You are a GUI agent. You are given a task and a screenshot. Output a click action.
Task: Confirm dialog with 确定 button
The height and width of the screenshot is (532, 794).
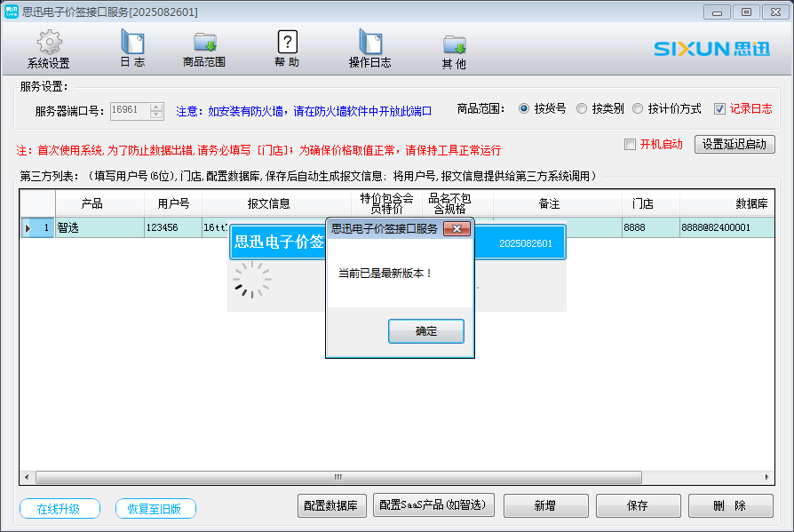click(x=425, y=331)
